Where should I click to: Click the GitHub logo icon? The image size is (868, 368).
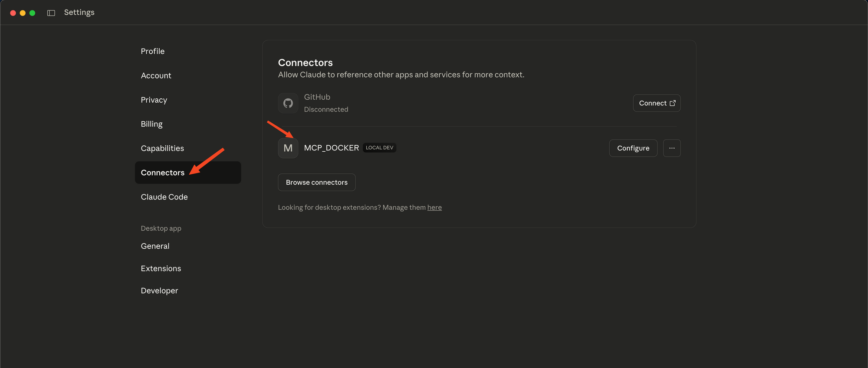coord(288,103)
